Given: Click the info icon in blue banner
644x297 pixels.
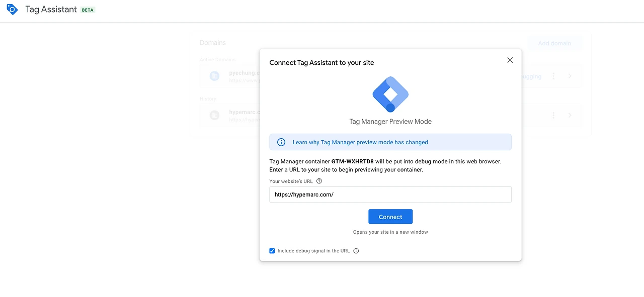Looking at the screenshot, I should [281, 142].
